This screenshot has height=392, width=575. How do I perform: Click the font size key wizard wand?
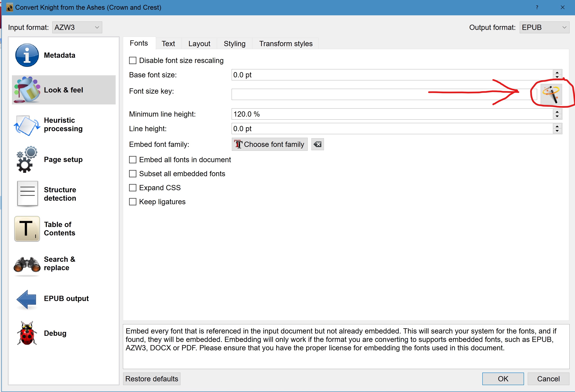coord(551,94)
